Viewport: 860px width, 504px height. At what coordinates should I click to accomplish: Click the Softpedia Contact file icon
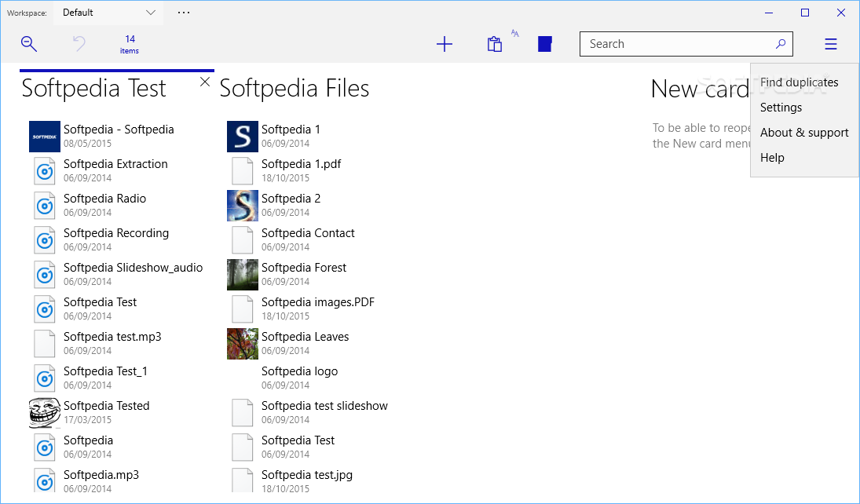pos(243,240)
